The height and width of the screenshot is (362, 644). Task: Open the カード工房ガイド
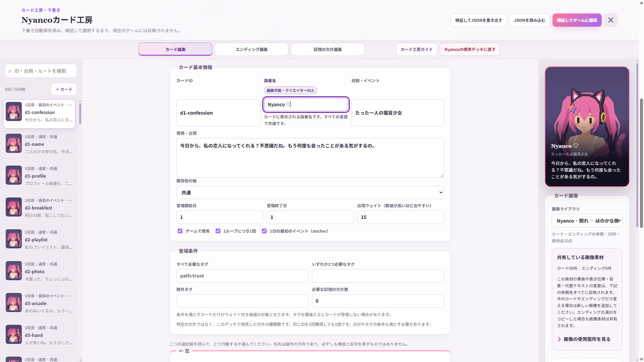pos(416,49)
